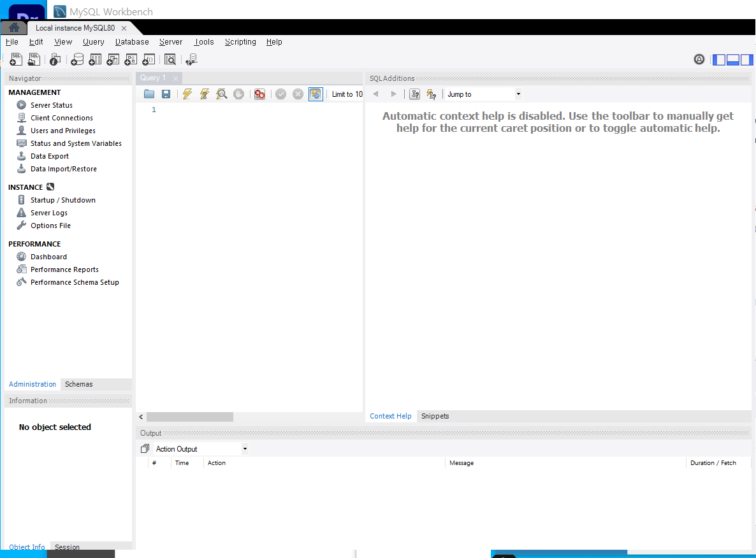Switch to the Schemas tab
The width and height of the screenshot is (756, 558).
(x=78, y=384)
